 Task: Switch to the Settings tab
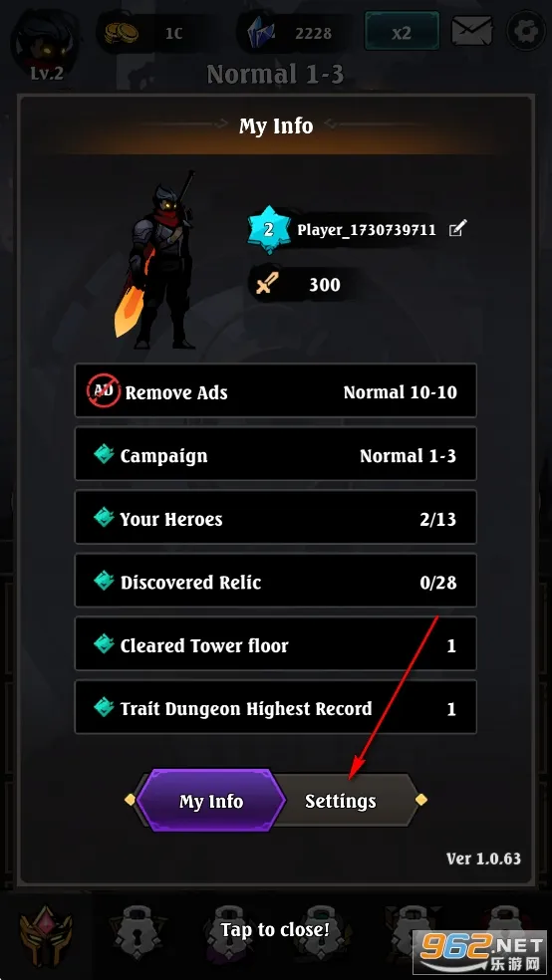click(x=342, y=802)
